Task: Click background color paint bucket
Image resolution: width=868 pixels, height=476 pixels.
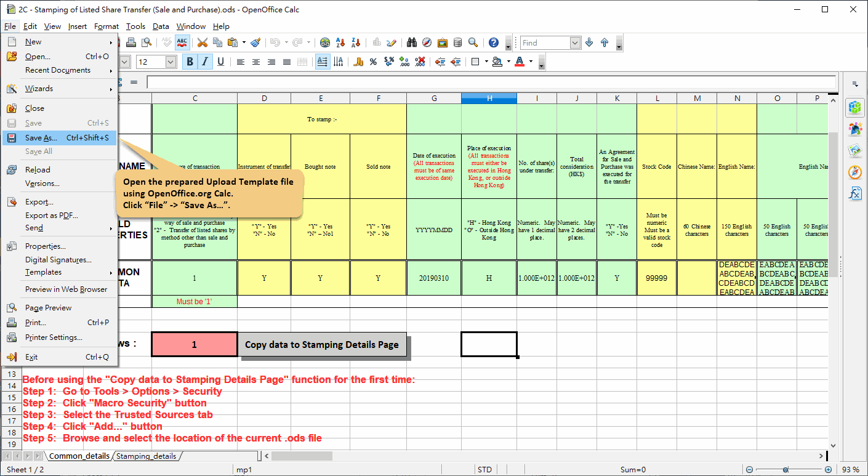Action: click(x=497, y=62)
